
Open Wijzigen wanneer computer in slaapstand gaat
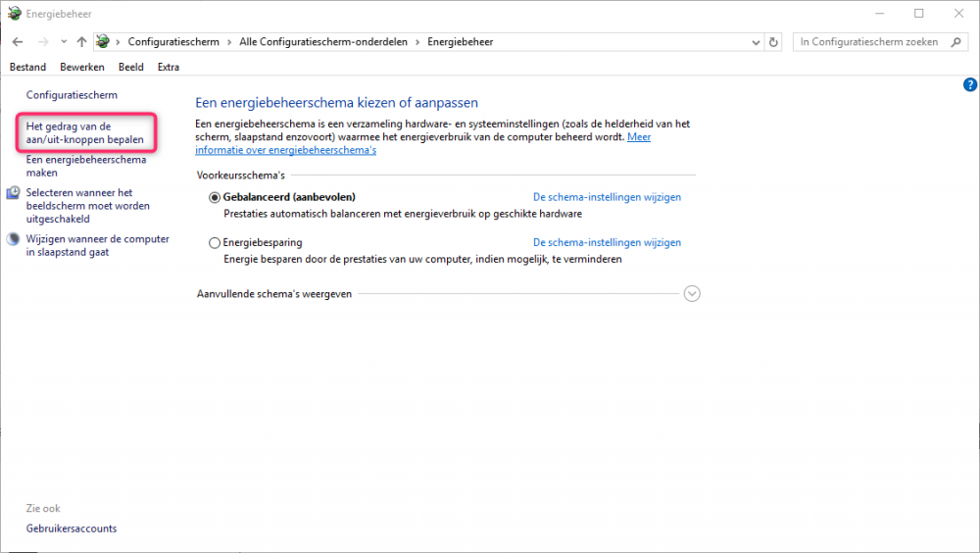[97, 245]
